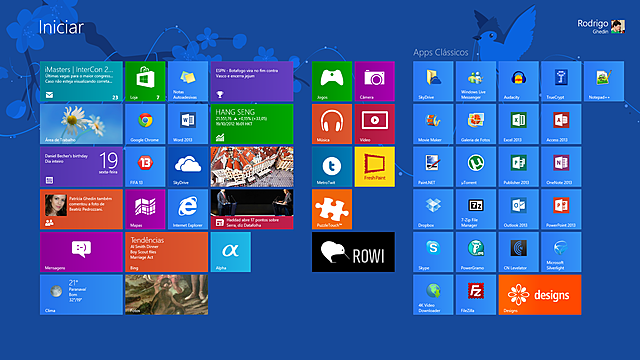
Task: Open the ESPN sports news tile
Action: [x=252, y=81]
